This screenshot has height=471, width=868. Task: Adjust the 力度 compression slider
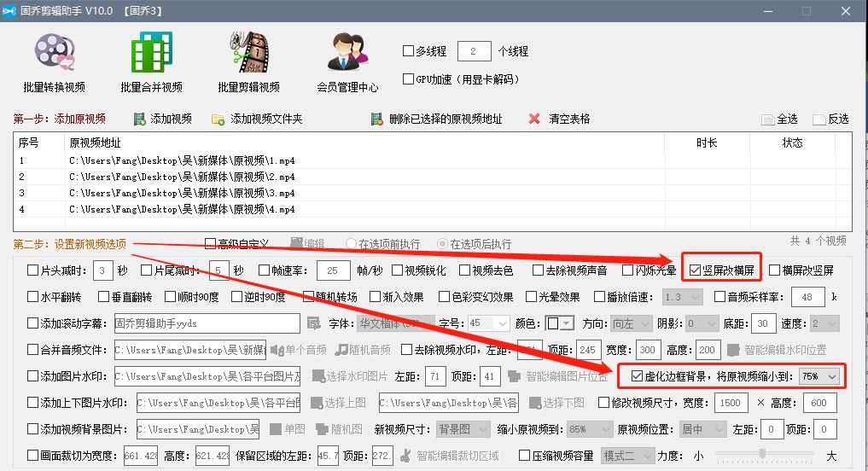tap(764, 456)
